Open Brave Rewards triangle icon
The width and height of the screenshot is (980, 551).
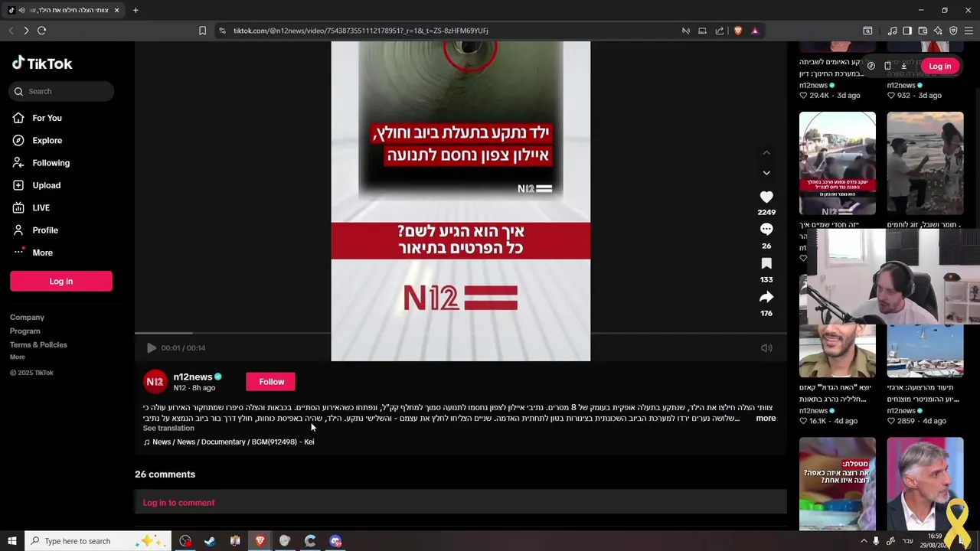[755, 31]
